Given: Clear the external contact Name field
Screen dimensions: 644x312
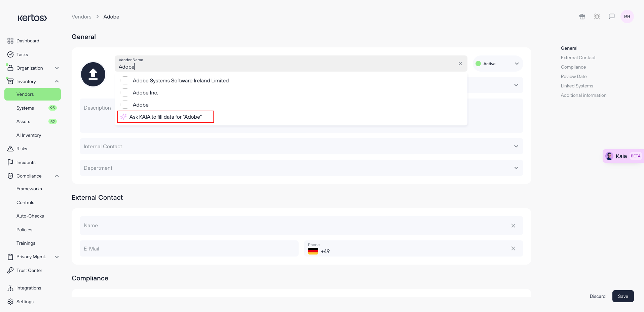Looking at the screenshot, I should click(513, 226).
